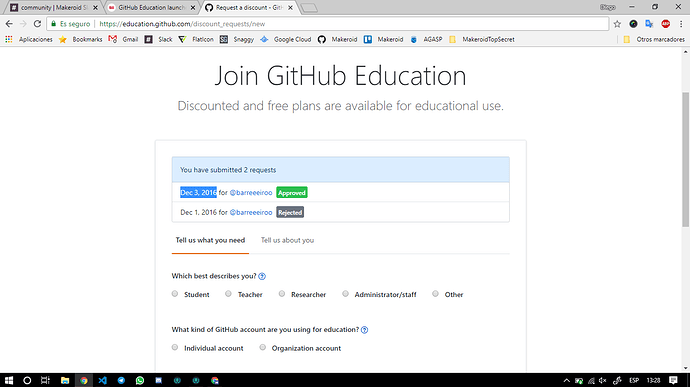Click the muted volume icon in system tray
Image resolution: width=690 pixels, height=387 pixels.
pyautogui.click(x=603, y=380)
